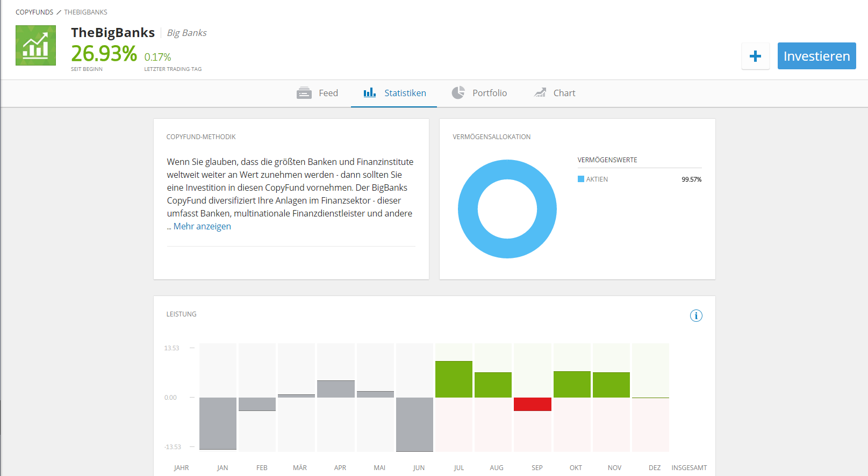Click the MAI month label
Screen dimensions: 868x476
(379, 468)
